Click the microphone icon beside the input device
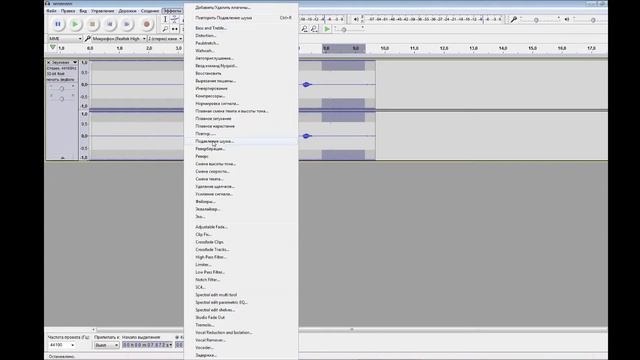The height and width of the screenshot is (360, 640). click(87, 38)
